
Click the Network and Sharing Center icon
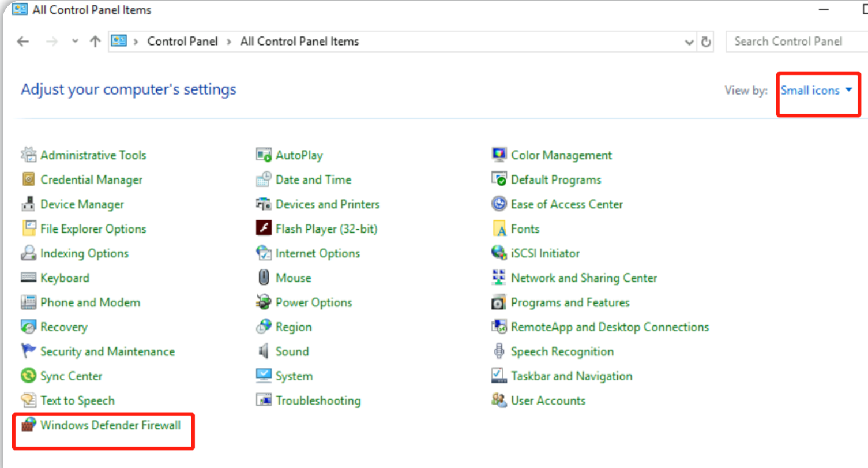click(499, 278)
